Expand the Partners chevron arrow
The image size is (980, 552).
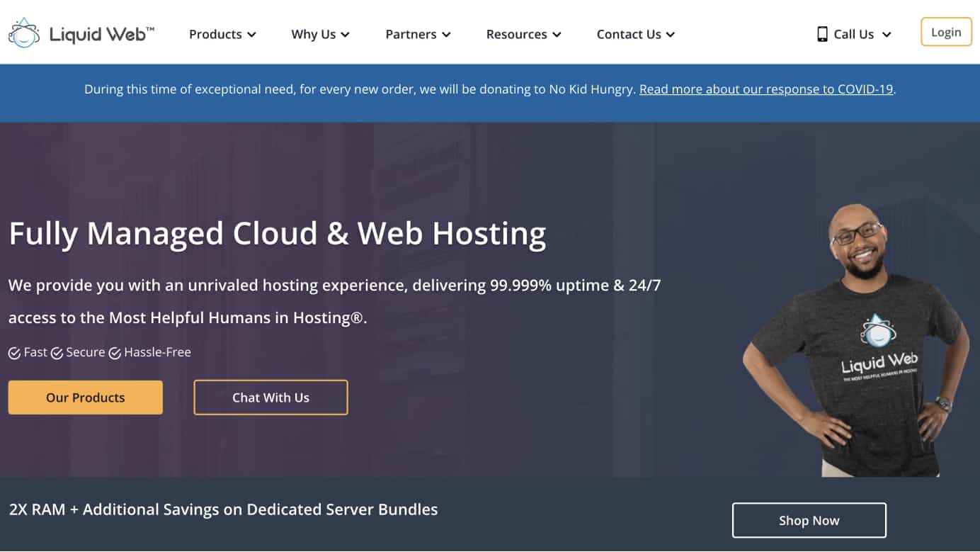[x=446, y=35]
